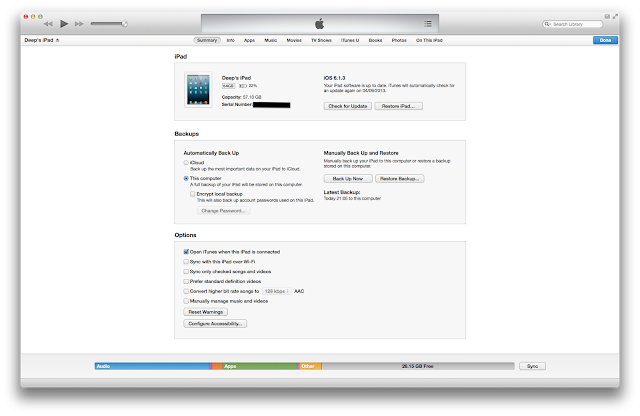Click the Latest Backup label
The width and height of the screenshot is (640, 416).
tap(342, 192)
